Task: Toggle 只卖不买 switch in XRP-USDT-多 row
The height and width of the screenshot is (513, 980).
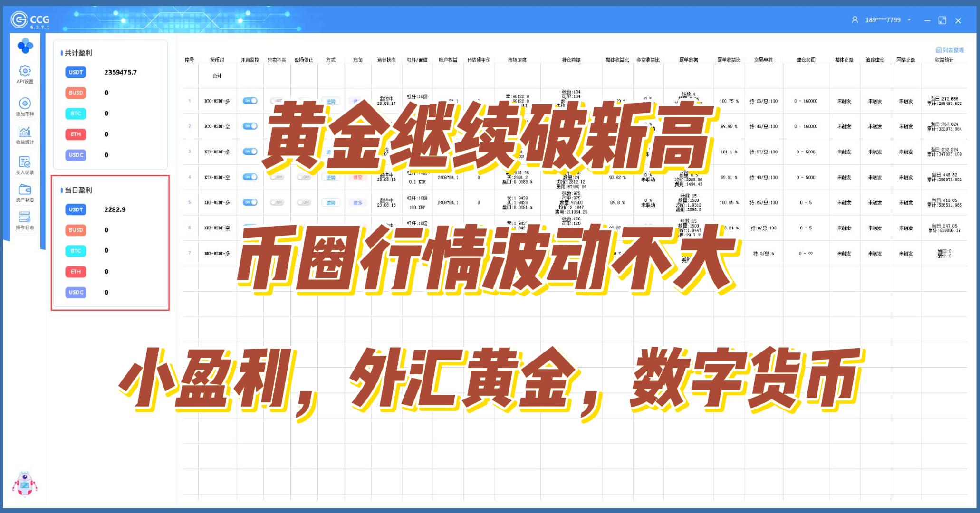Action: tap(277, 202)
